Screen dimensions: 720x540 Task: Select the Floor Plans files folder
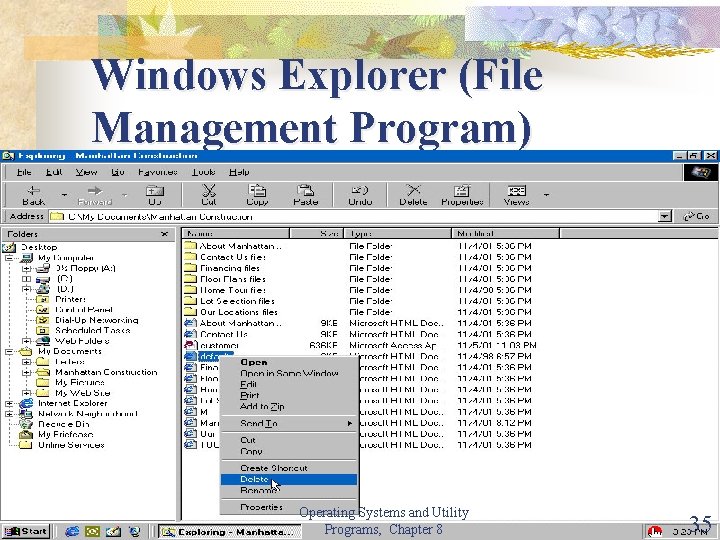[225, 279]
